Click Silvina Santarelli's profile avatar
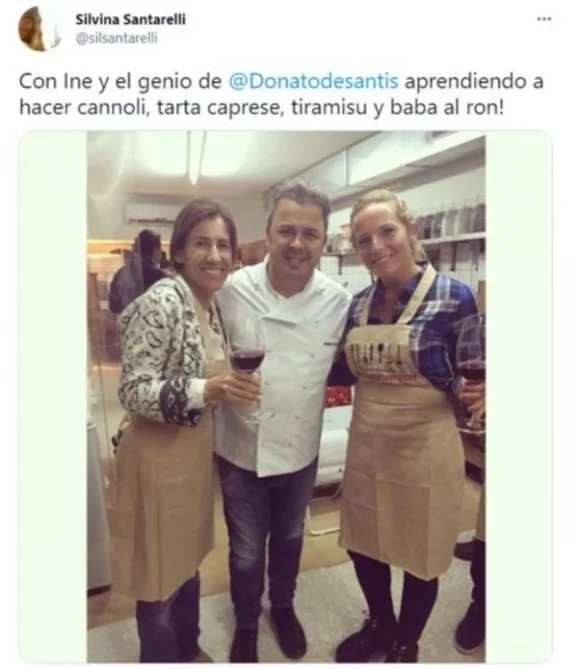Screen dimensions: 580x669 coord(40,29)
